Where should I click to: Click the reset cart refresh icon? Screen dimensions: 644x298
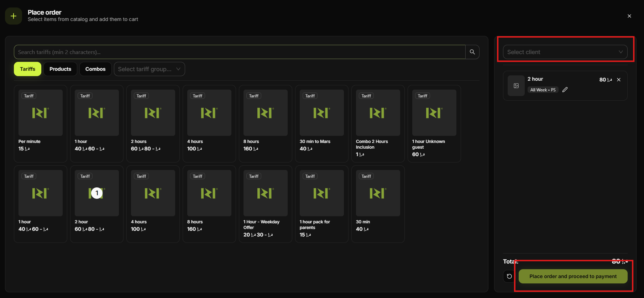click(509, 276)
